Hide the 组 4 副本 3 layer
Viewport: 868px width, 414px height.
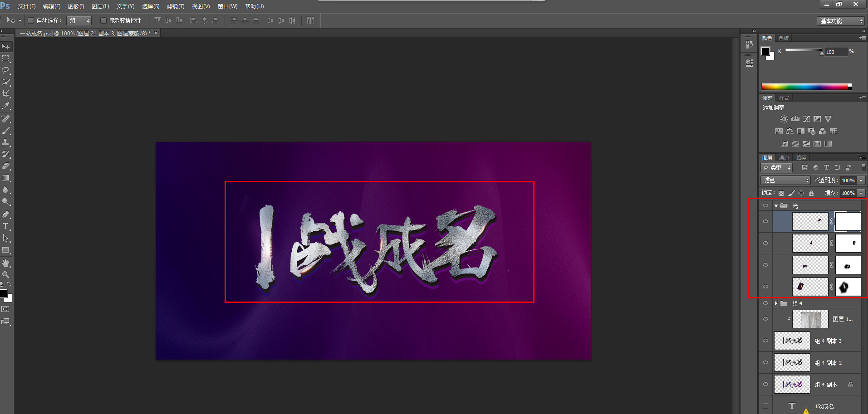(x=765, y=341)
